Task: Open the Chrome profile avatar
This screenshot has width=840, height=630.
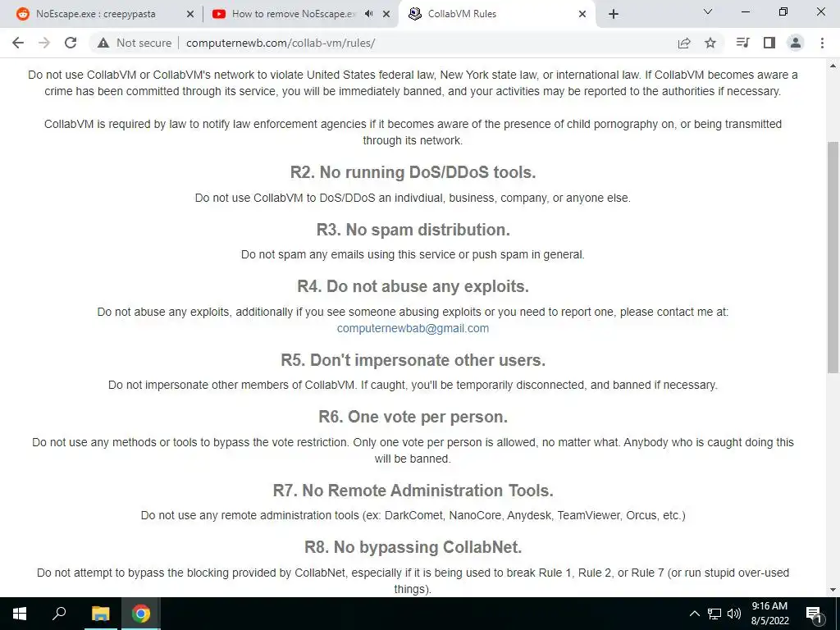Action: click(x=796, y=43)
